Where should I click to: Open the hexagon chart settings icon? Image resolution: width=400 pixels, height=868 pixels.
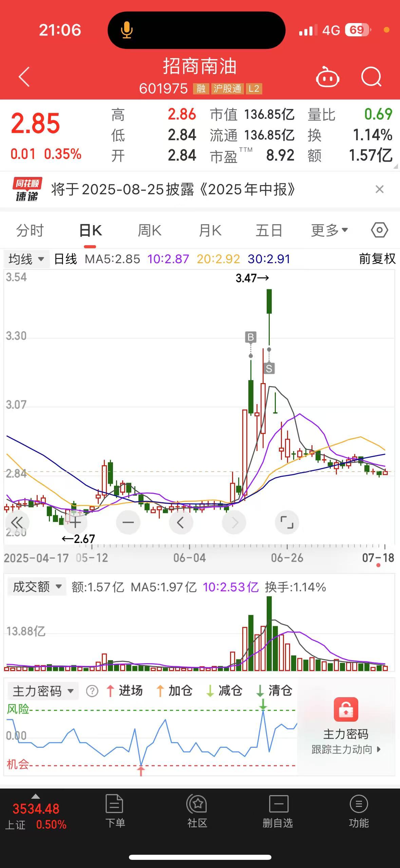pos(379,230)
